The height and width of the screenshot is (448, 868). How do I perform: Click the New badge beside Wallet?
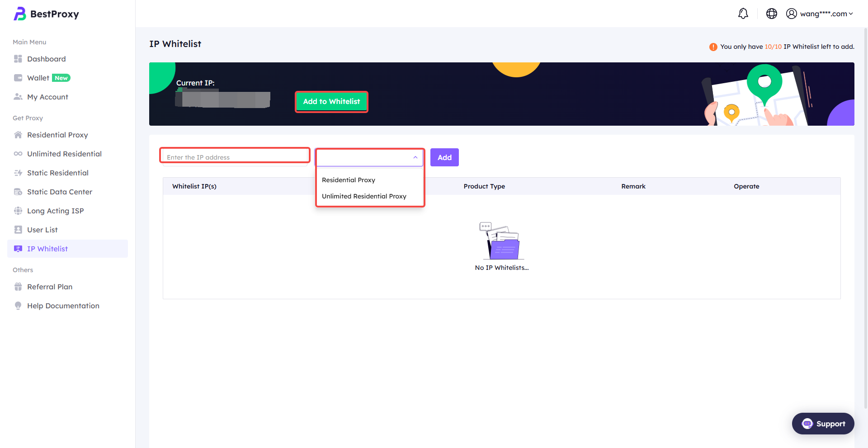(61, 78)
